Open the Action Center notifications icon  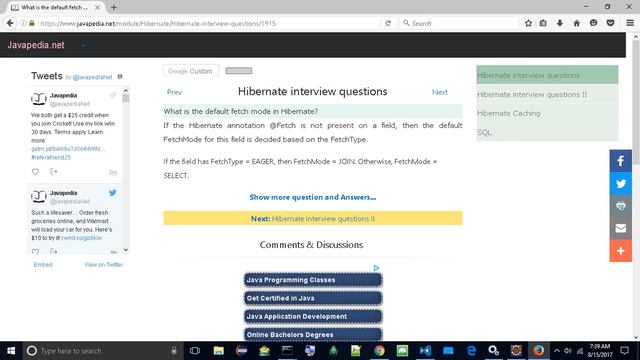624,351
